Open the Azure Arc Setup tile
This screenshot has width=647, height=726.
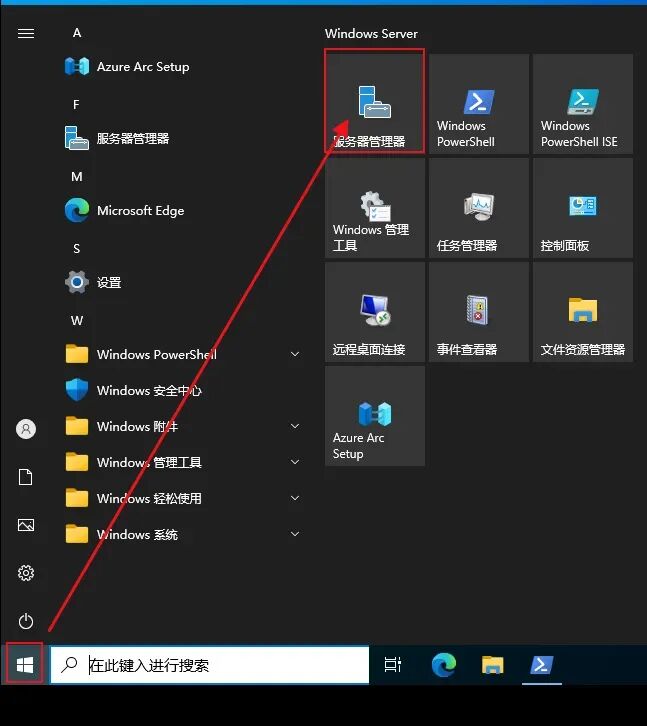pyautogui.click(x=375, y=416)
